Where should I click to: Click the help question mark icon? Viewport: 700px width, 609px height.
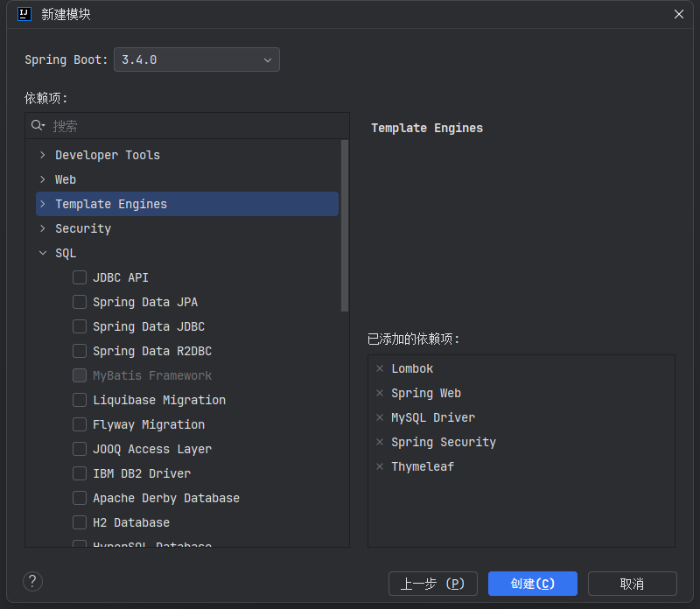point(32,582)
